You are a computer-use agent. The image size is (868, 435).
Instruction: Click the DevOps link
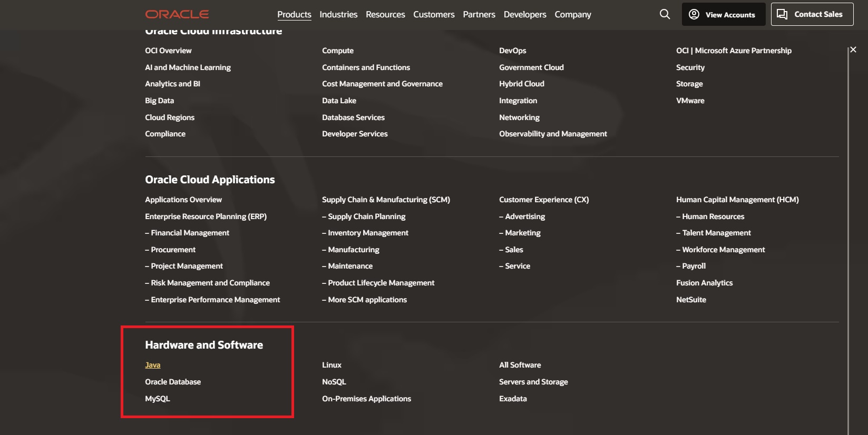(x=512, y=51)
